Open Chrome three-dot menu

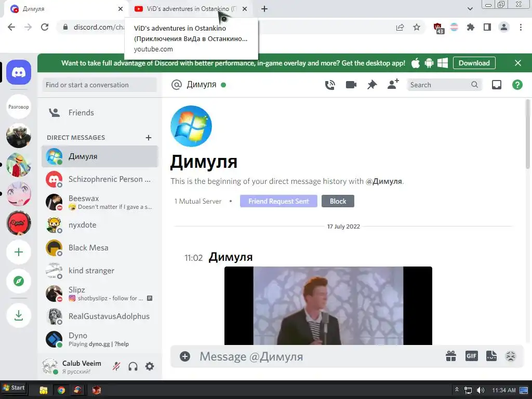tap(521, 27)
